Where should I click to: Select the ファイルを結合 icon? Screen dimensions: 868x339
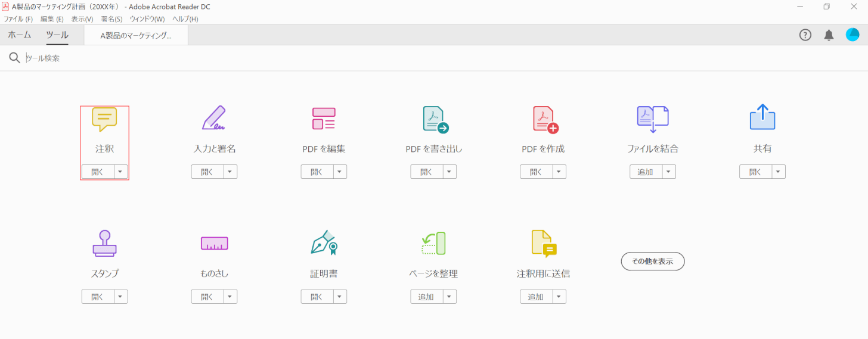coord(653,119)
